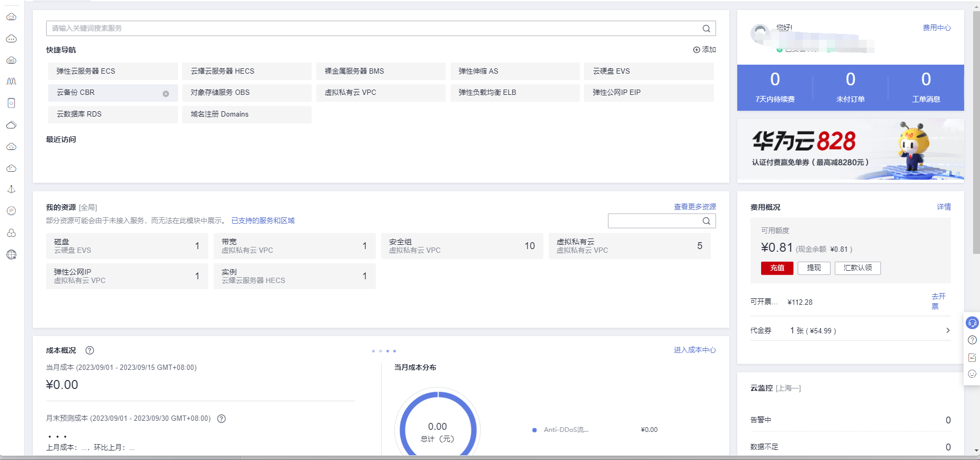Open the pyramid-shaped load balancer icon in sidebar

coord(11,189)
